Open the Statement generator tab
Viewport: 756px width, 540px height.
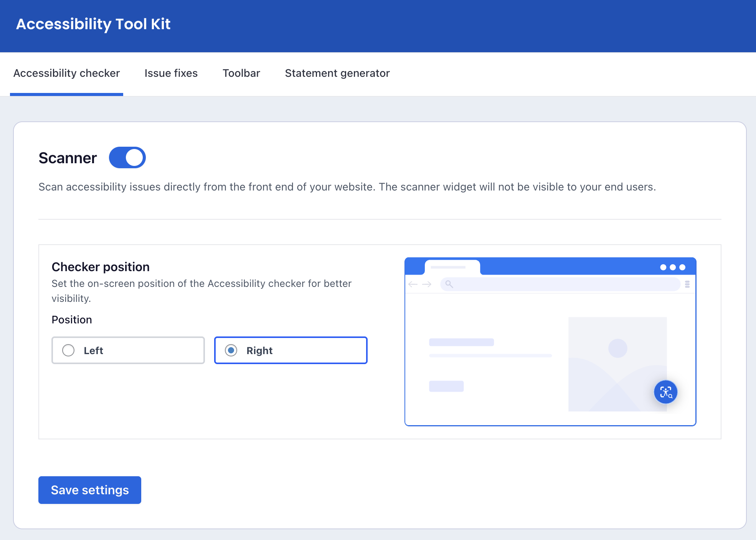click(337, 73)
